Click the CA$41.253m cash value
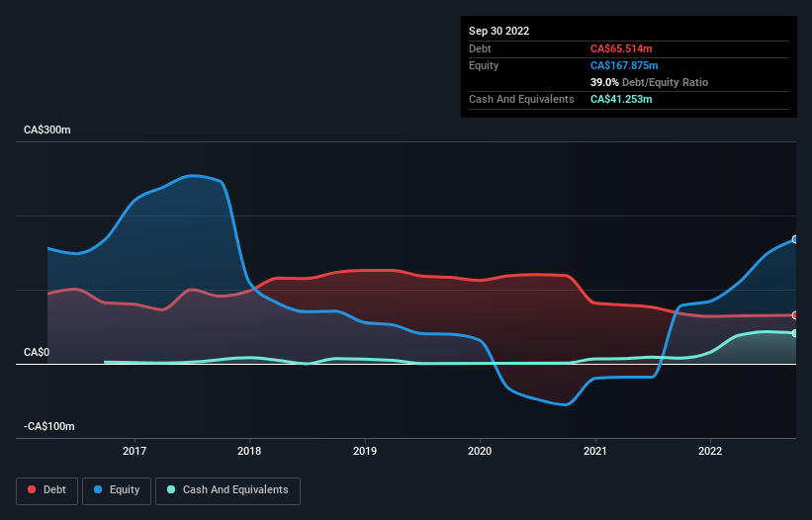 [x=621, y=99]
